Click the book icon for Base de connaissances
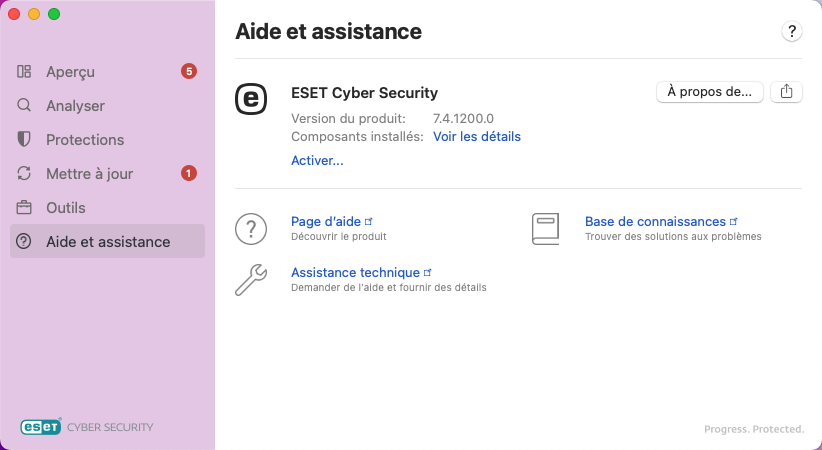Viewport: 822px width, 450px height. click(545, 228)
